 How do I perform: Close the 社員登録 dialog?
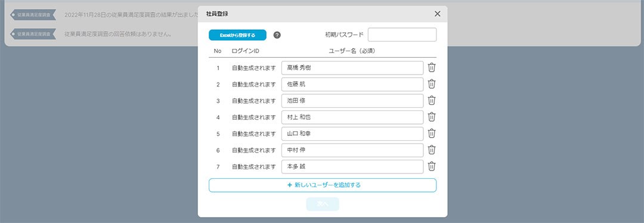click(438, 14)
